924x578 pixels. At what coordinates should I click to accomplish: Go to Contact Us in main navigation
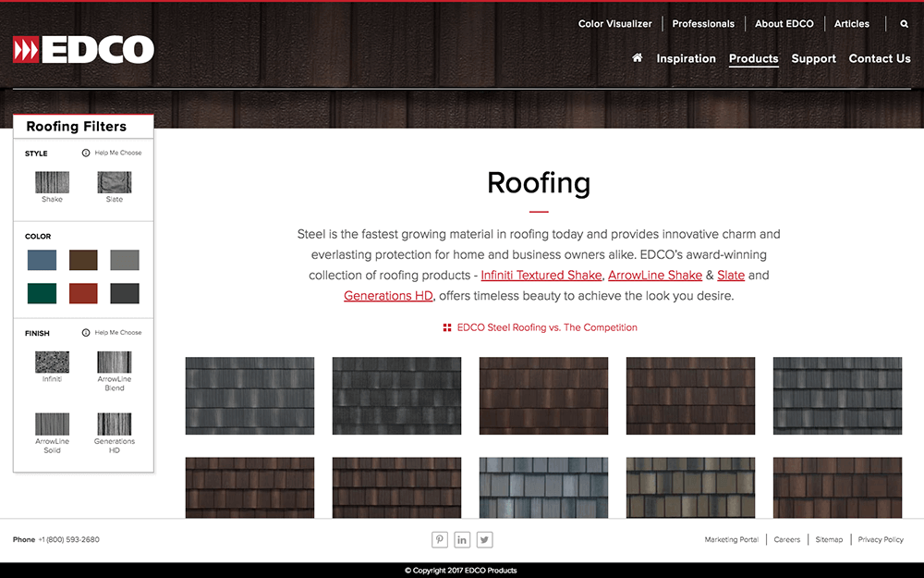point(880,58)
